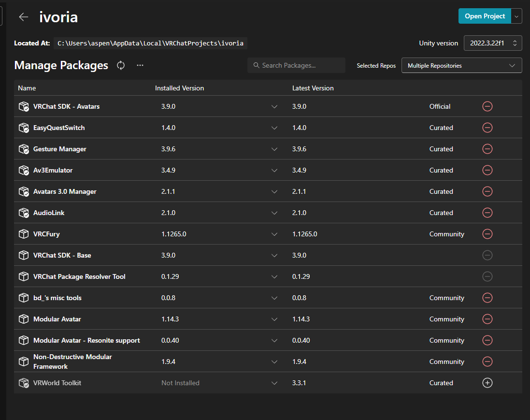This screenshot has width=530, height=420.
Task: Open version dropdown for Avatars 3.0 Manager
Action: pos(274,192)
